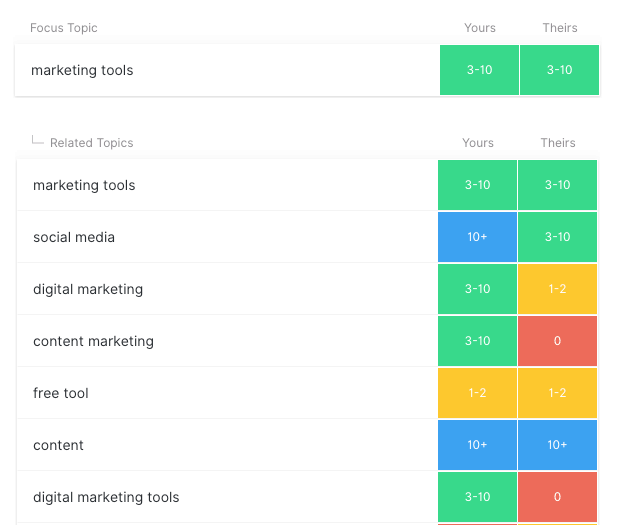
Task: Click the Yours 1-2 cell for free tool
Action: click(478, 393)
